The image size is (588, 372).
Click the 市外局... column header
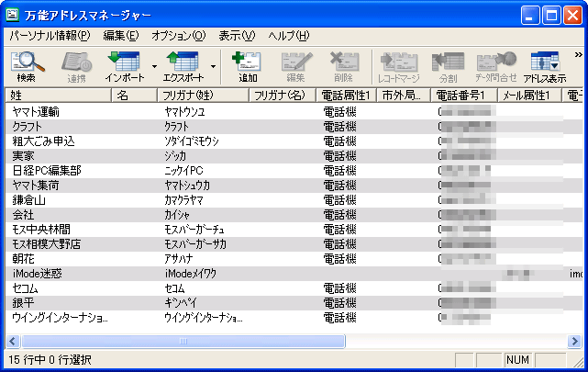(404, 96)
